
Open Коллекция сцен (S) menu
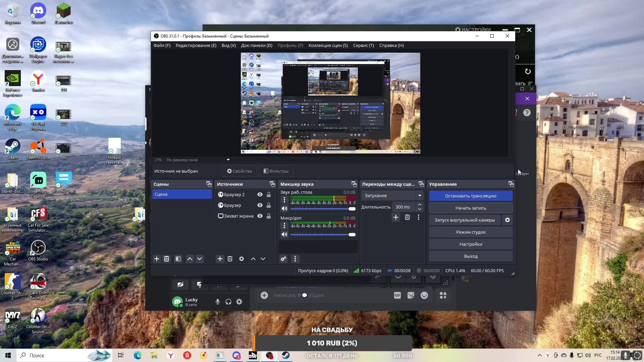pyautogui.click(x=328, y=45)
